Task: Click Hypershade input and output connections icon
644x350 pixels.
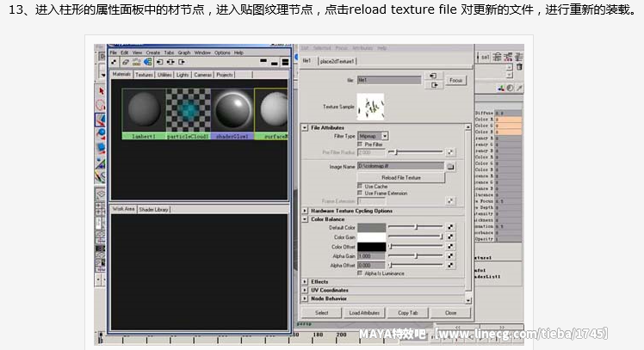Action: (x=170, y=62)
